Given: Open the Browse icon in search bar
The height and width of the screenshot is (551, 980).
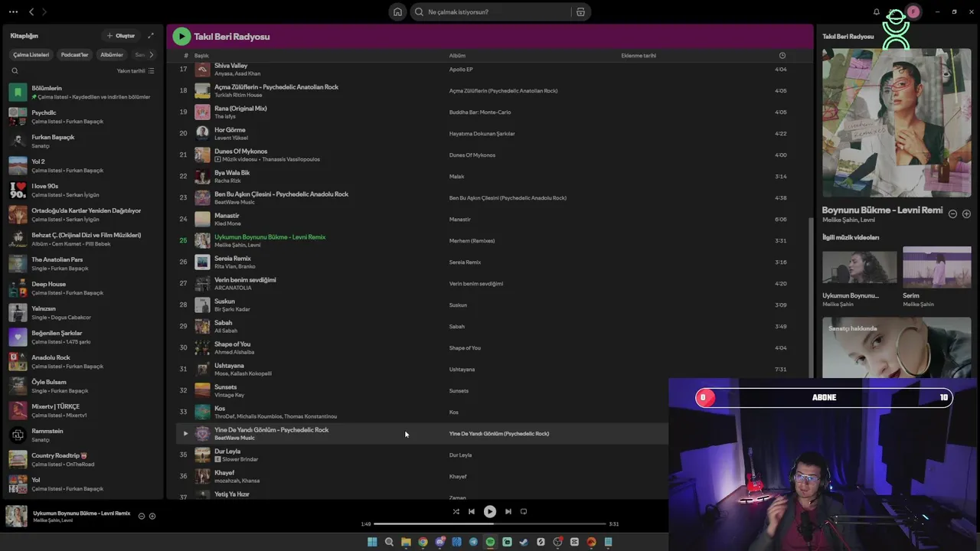Looking at the screenshot, I should pyautogui.click(x=580, y=11).
